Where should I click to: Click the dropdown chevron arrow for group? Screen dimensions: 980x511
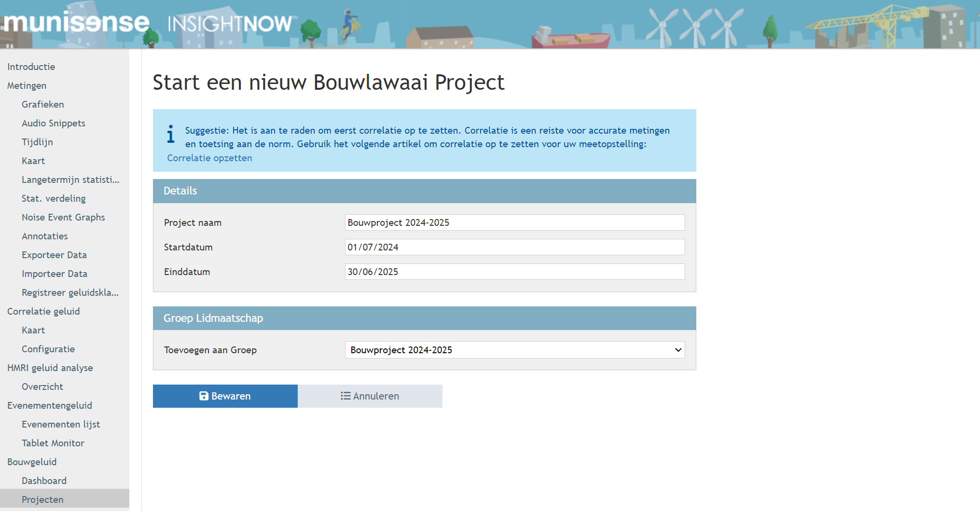[678, 350]
